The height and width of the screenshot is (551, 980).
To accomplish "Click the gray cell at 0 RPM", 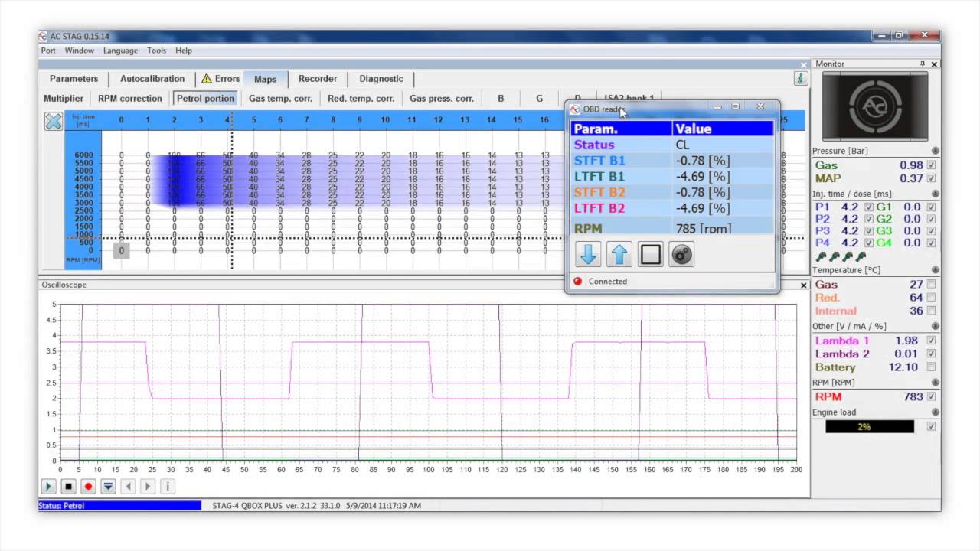I will pyautogui.click(x=121, y=250).
